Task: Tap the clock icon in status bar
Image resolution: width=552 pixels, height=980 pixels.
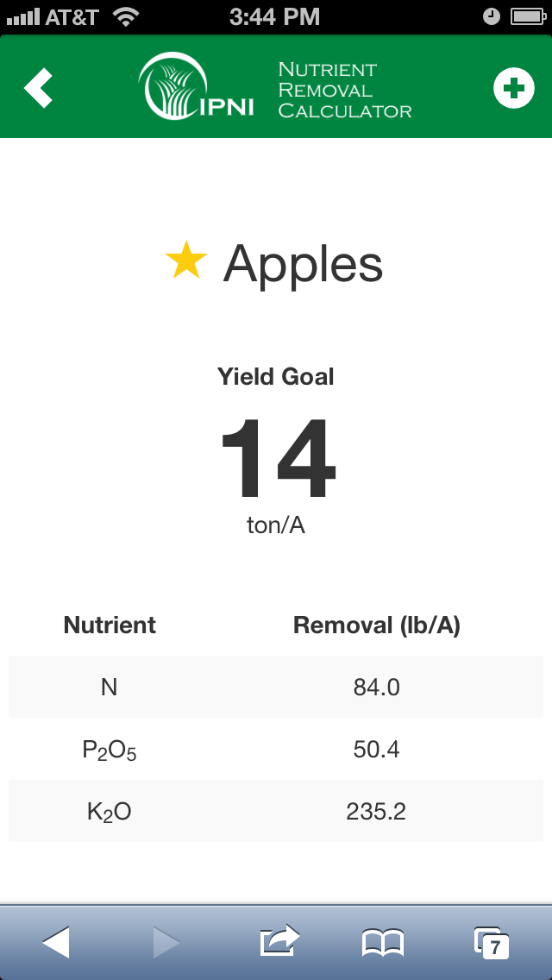Action: tap(492, 17)
